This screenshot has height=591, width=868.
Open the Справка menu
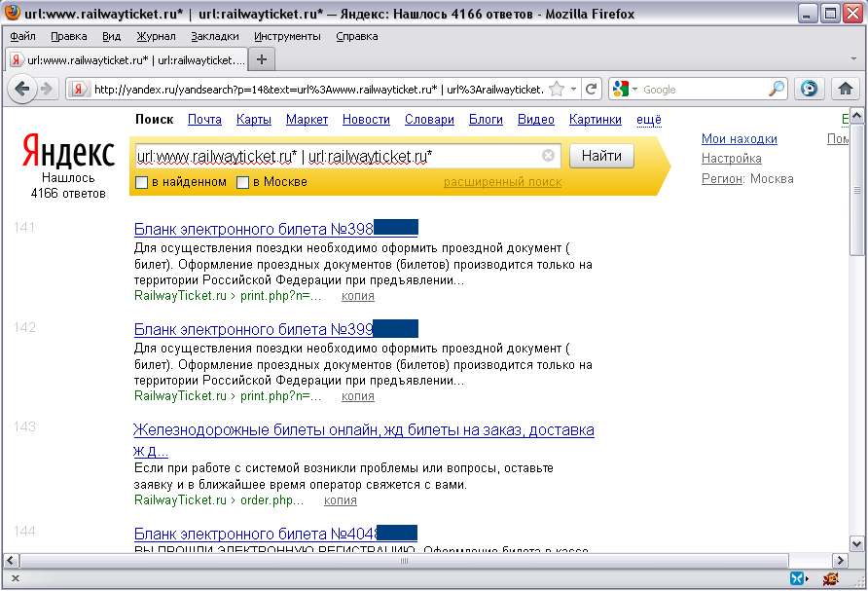tap(357, 37)
